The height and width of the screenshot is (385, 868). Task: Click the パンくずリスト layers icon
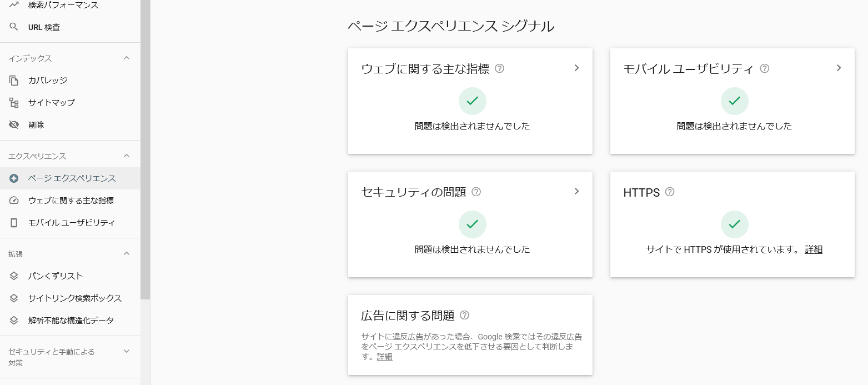[14, 276]
